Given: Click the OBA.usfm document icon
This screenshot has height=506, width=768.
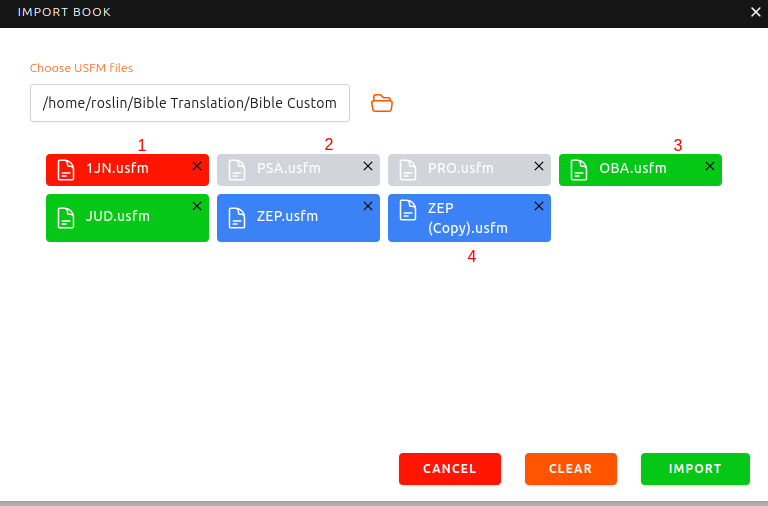Looking at the screenshot, I should [578, 169].
